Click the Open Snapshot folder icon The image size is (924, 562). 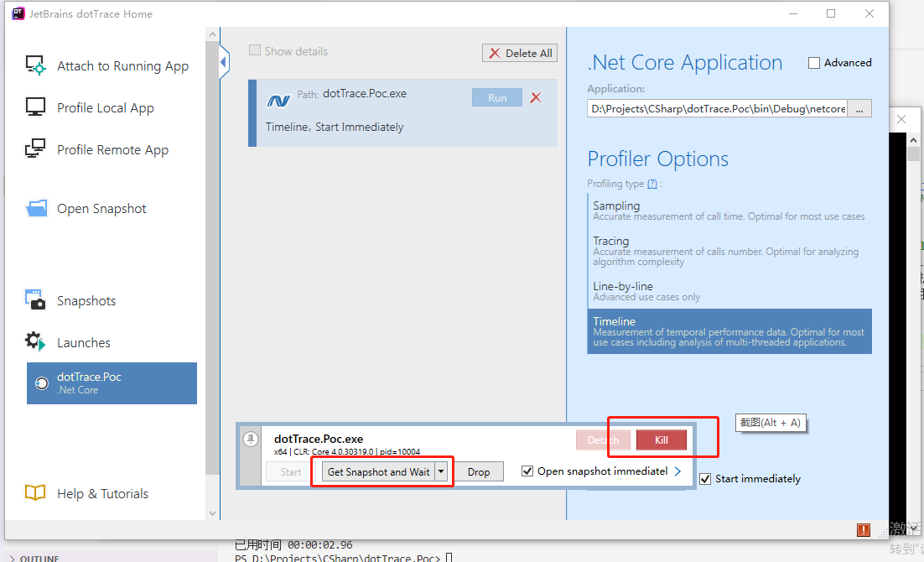37,208
